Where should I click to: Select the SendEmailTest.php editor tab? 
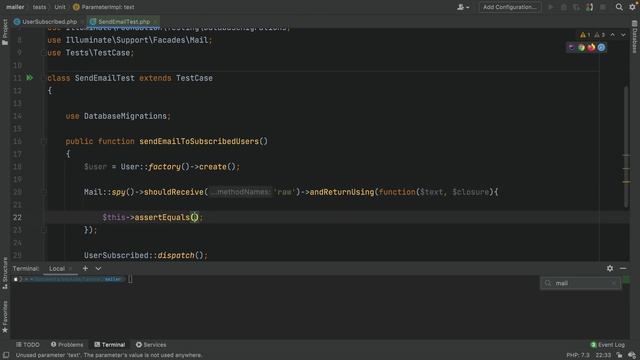124,22
